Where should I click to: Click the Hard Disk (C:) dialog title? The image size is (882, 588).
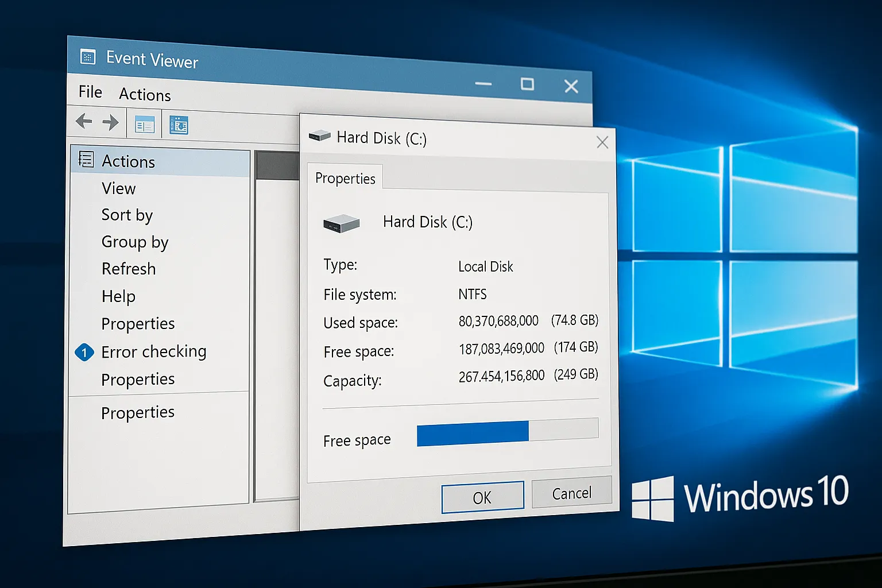pos(381,138)
